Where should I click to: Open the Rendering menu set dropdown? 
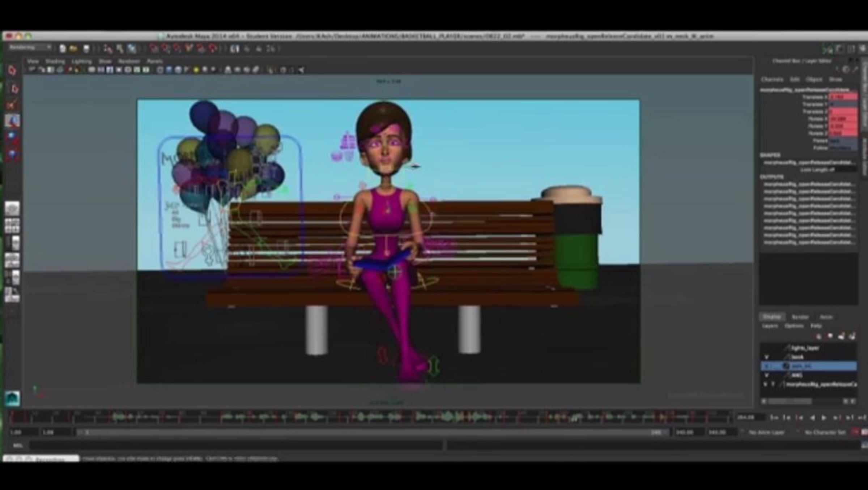30,47
